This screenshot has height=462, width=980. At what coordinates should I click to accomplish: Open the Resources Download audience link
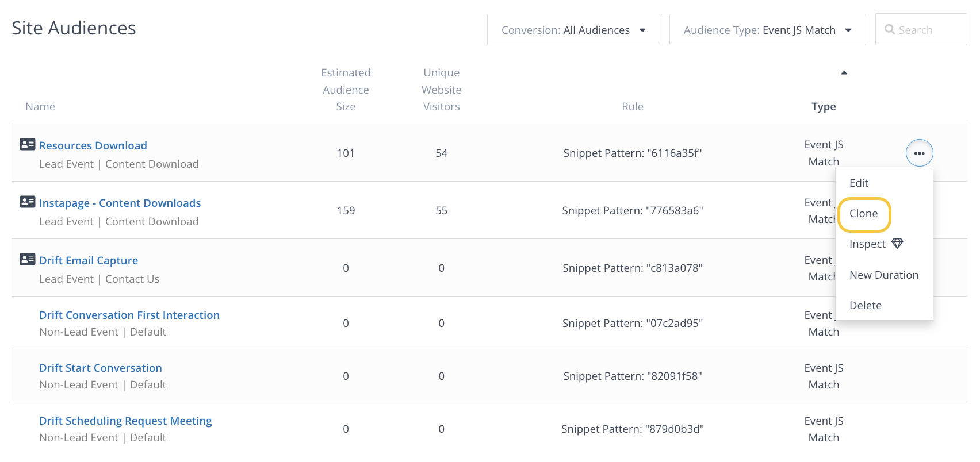93,145
